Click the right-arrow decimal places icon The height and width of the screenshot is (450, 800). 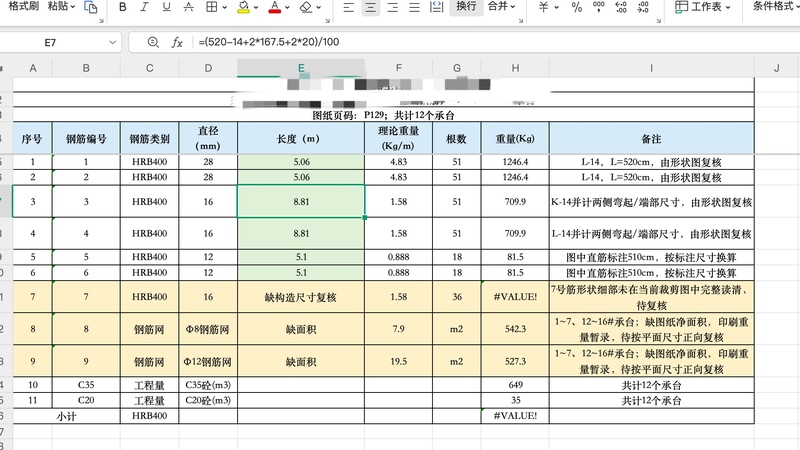click(x=643, y=7)
